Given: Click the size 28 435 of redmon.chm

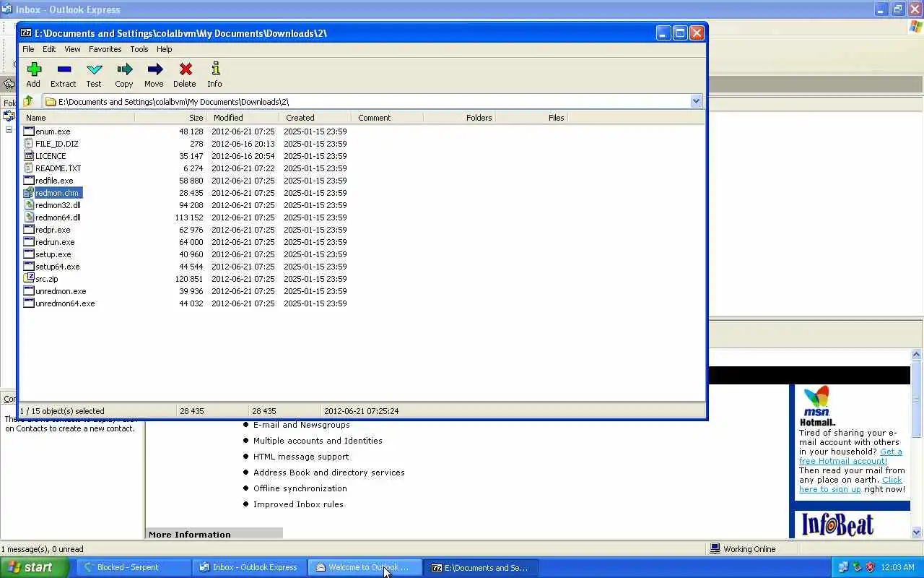Looking at the screenshot, I should point(191,193).
